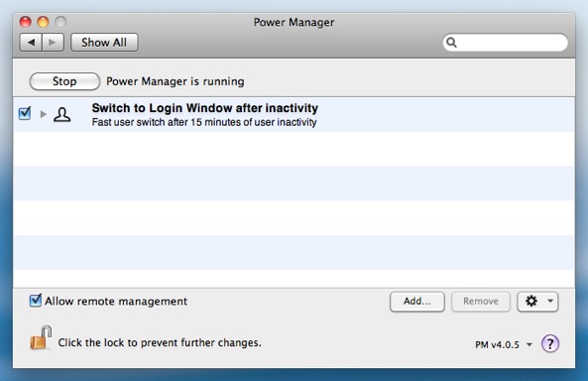Viewport: 588px width, 381px height.
Task: Stop Power Manager with the Stop button
Action: coord(64,81)
